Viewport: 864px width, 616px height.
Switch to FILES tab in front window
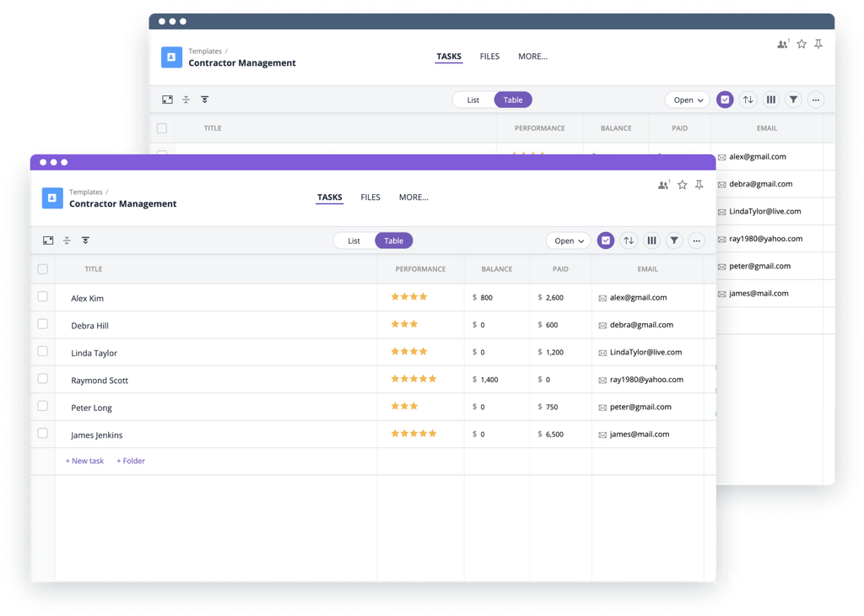(370, 197)
